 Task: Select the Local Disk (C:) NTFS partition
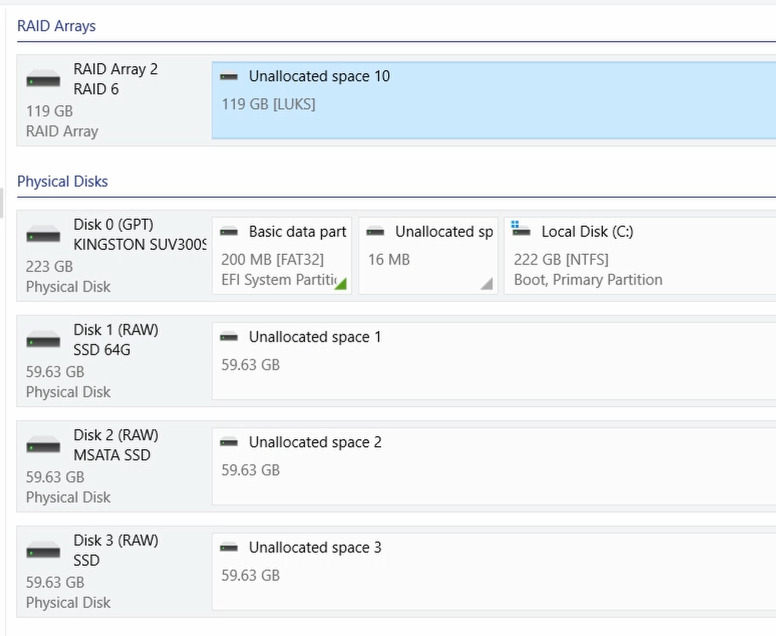click(640, 255)
